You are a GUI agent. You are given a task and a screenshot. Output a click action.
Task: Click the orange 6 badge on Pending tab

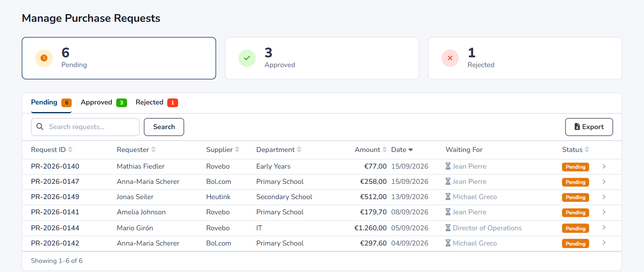(67, 103)
